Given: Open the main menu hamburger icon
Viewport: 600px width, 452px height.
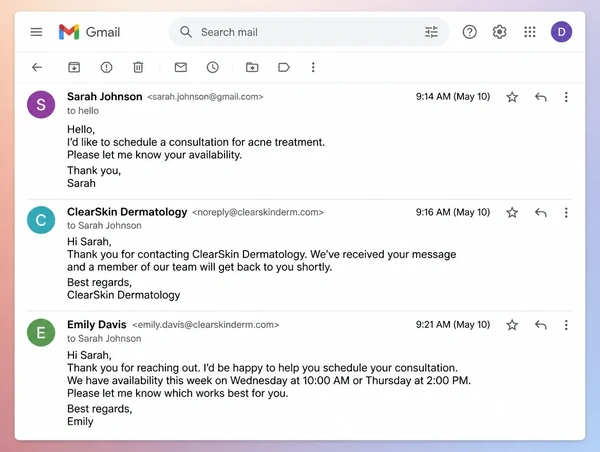Looking at the screenshot, I should (36, 32).
